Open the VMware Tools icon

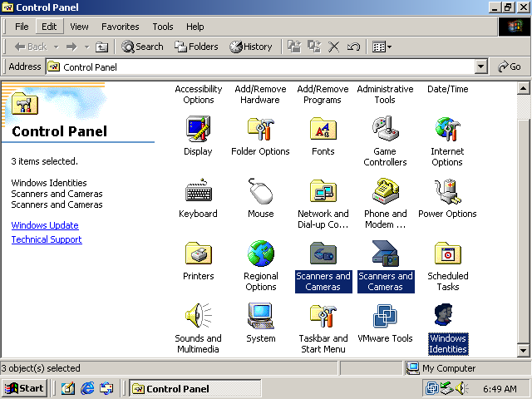click(385, 317)
